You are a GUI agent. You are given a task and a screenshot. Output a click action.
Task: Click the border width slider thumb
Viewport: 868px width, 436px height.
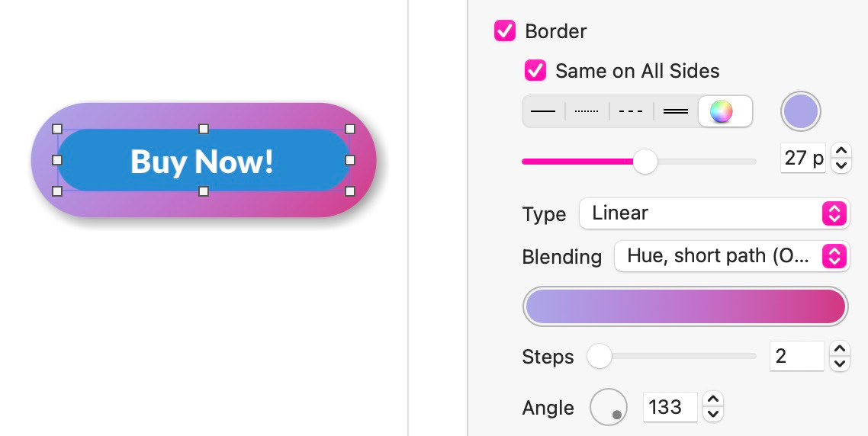click(645, 161)
